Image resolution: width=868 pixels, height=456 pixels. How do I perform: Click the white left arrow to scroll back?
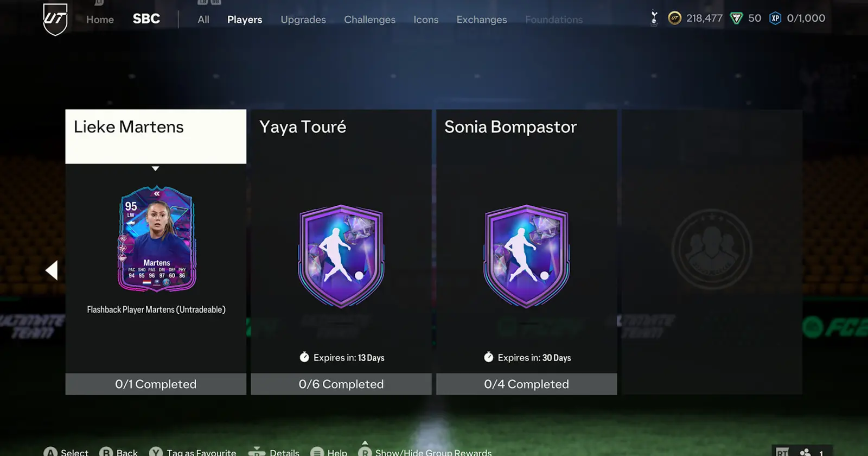[x=52, y=270]
